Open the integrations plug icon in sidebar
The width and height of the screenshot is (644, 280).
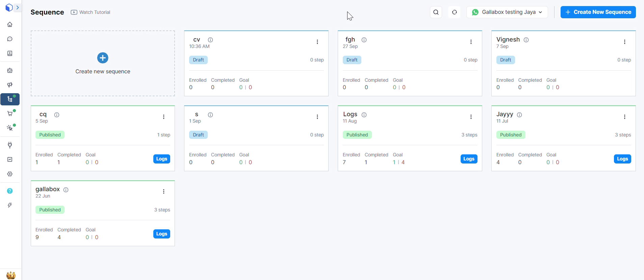tap(10, 145)
